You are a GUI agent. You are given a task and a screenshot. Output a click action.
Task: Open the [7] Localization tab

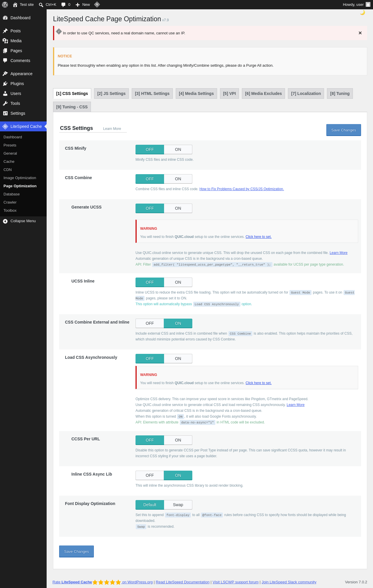[306, 93]
